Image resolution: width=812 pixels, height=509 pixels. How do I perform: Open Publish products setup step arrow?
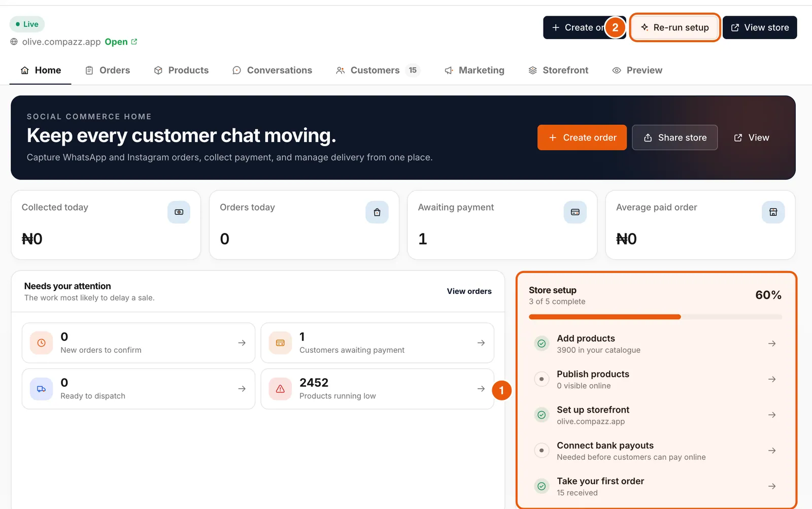coord(772,379)
